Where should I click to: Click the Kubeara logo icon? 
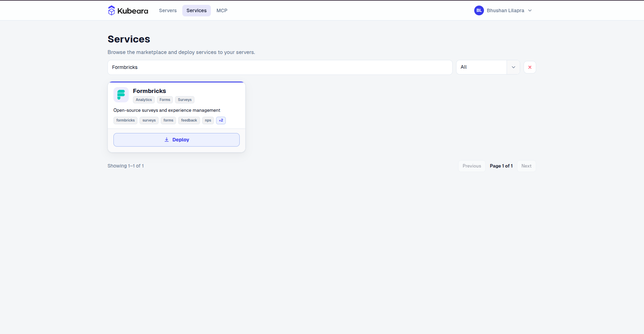[111, 10]
